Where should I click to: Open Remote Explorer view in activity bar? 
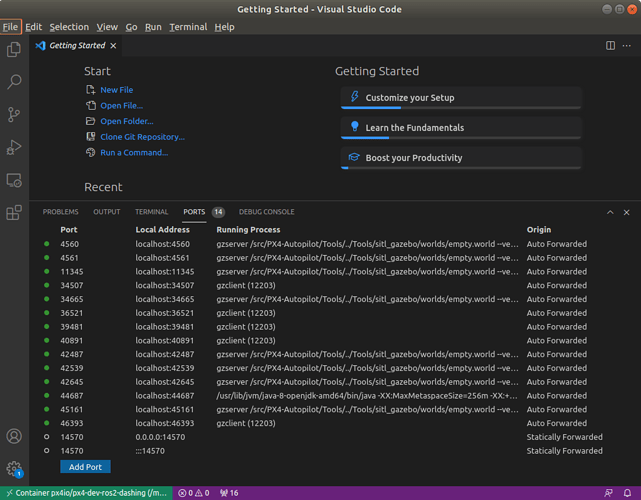[x=14, y=180]
